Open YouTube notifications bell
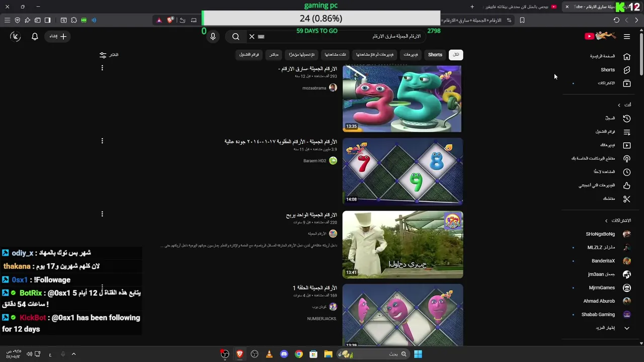The width and height of the screenshot is (644, 362). point(35,37)
